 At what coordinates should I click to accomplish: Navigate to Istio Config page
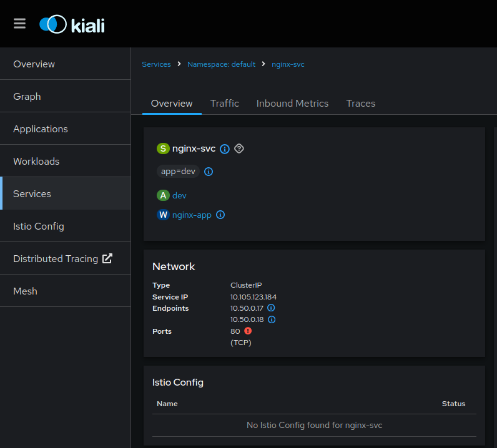[39, 226]
